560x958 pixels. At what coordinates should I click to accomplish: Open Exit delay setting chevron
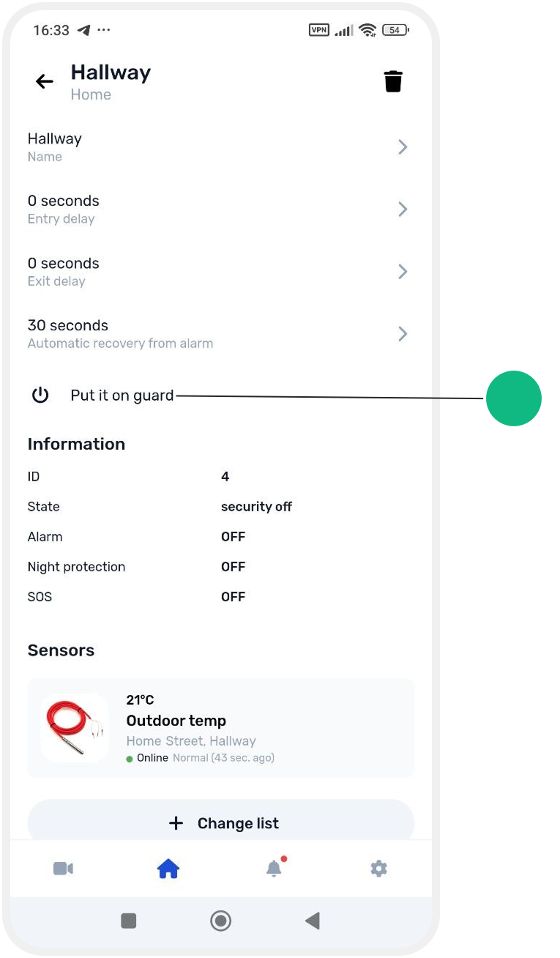[403, 272]
